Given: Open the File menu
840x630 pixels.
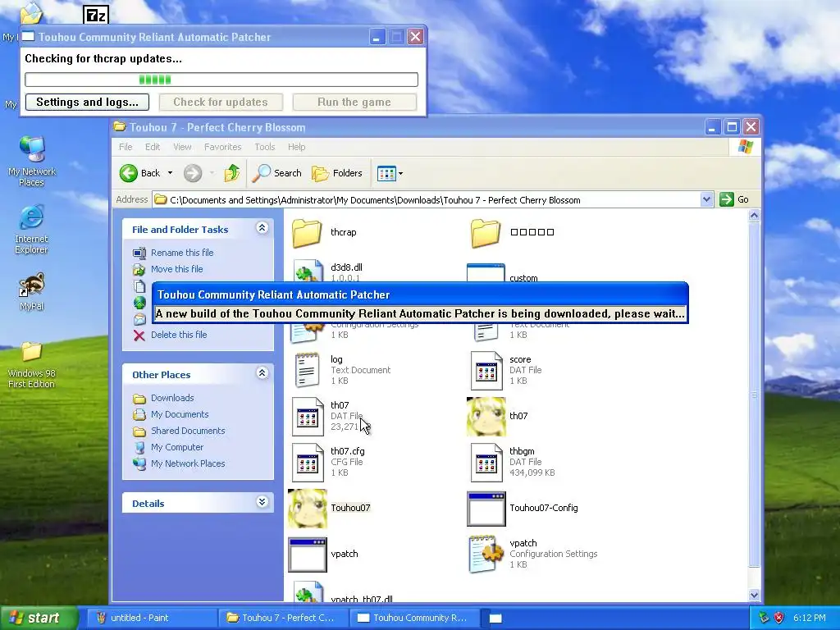Looking at the screenshot, I should pyautogui.click(x=126, y=147).
